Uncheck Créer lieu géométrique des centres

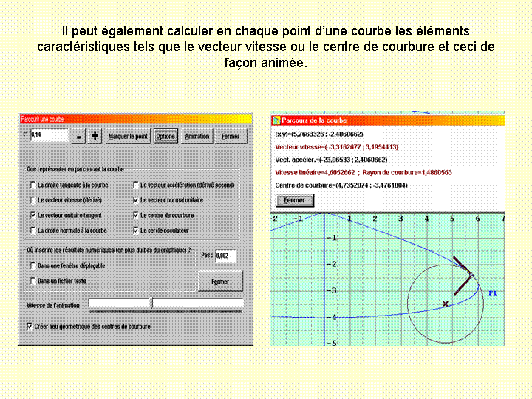pos(30,326)
